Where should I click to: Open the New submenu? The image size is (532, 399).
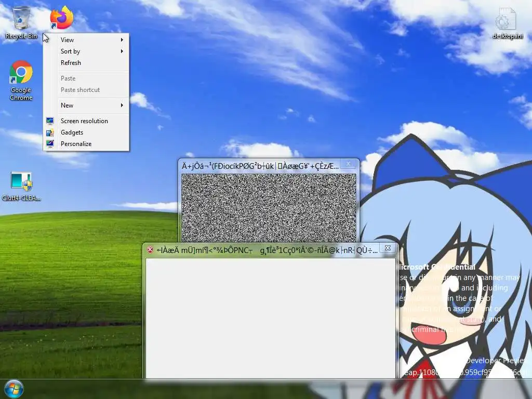[x=86, y=105]
